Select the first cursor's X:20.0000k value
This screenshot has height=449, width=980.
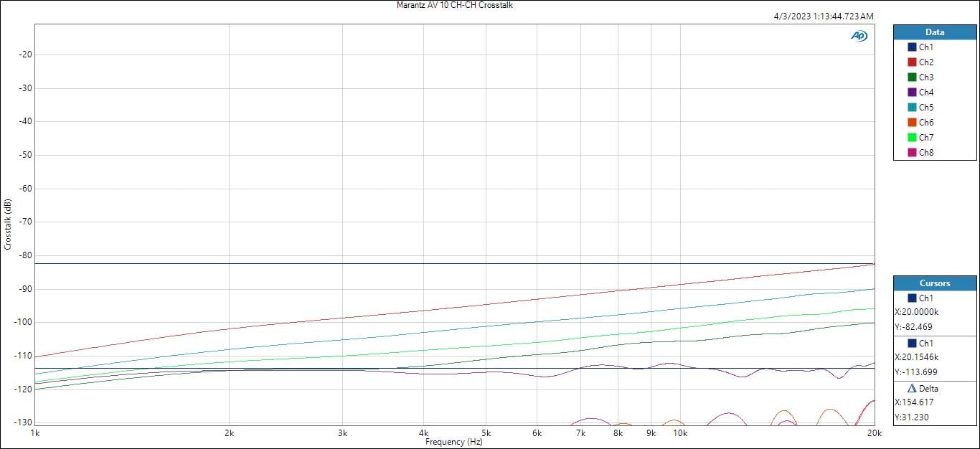[917, 312]
